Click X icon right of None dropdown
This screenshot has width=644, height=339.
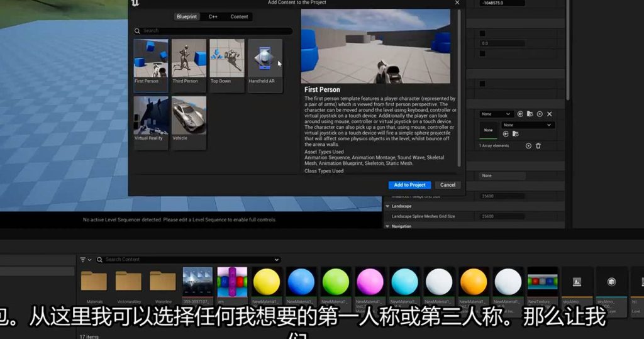click(550, 114)
